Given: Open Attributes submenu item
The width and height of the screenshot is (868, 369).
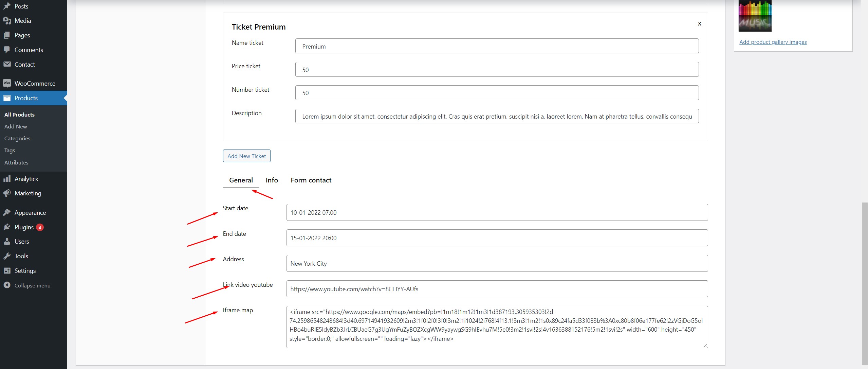Looking at the screenshot, I should pyautogui.click(x=16, y=163).
